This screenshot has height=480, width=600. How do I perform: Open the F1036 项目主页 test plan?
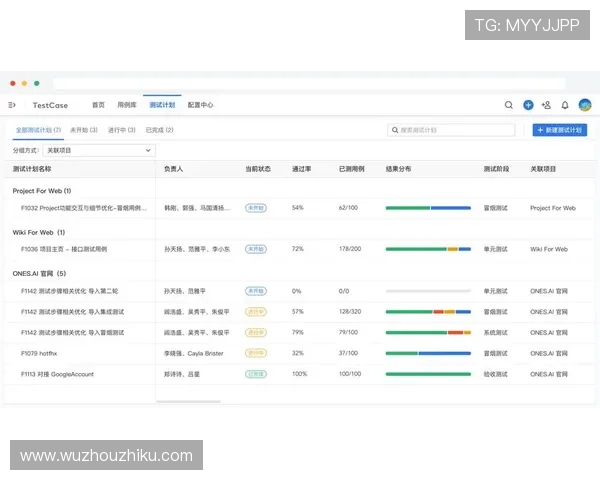pyautogui.click(x=64, y=249)
